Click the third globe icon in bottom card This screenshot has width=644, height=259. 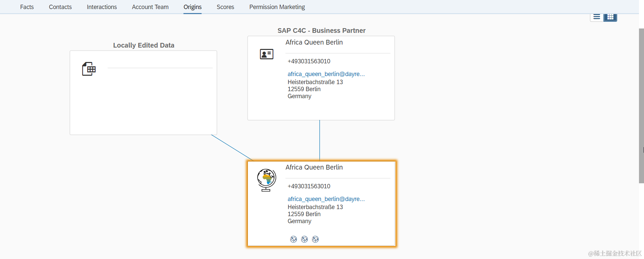pos(315,239)
